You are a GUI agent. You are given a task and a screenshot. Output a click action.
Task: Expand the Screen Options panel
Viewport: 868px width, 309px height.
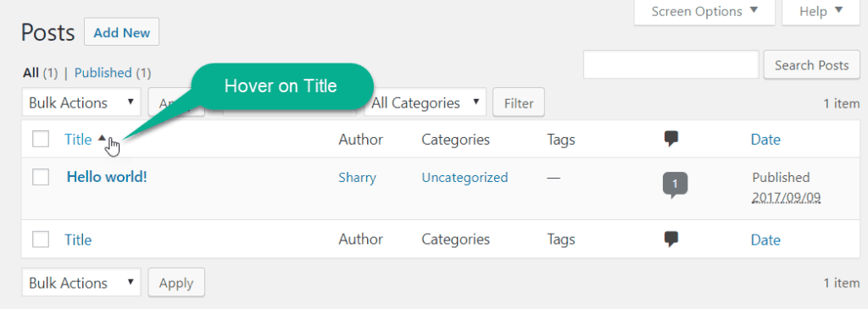pos(704,11)
